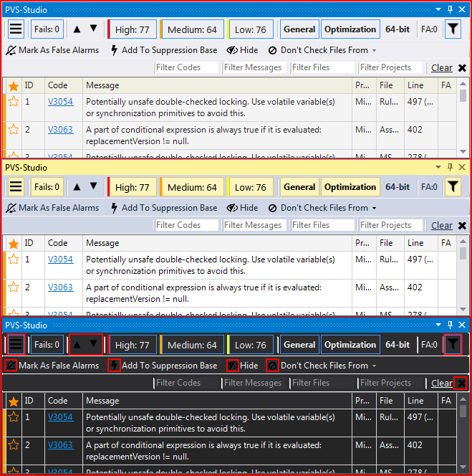Expand Don't Check Files From dropdown in dark panel
The image size is (472, 476).
(x=374, y=366)
